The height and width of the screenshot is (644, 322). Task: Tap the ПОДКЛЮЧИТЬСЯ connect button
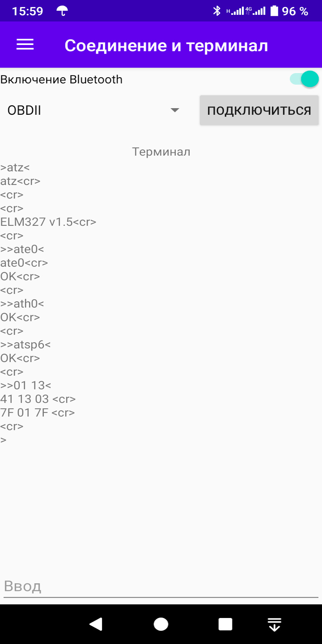click(x=259, y=110)
